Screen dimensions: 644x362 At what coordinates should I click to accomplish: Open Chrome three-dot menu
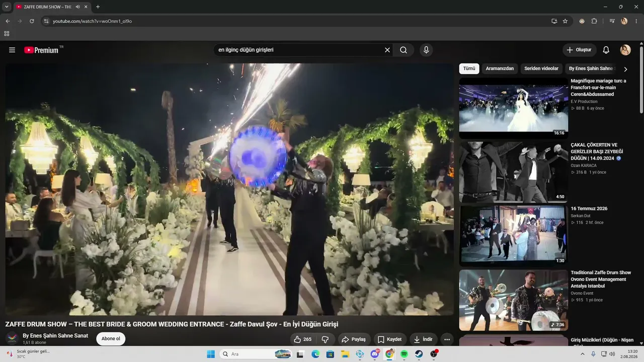click(636, 21)
